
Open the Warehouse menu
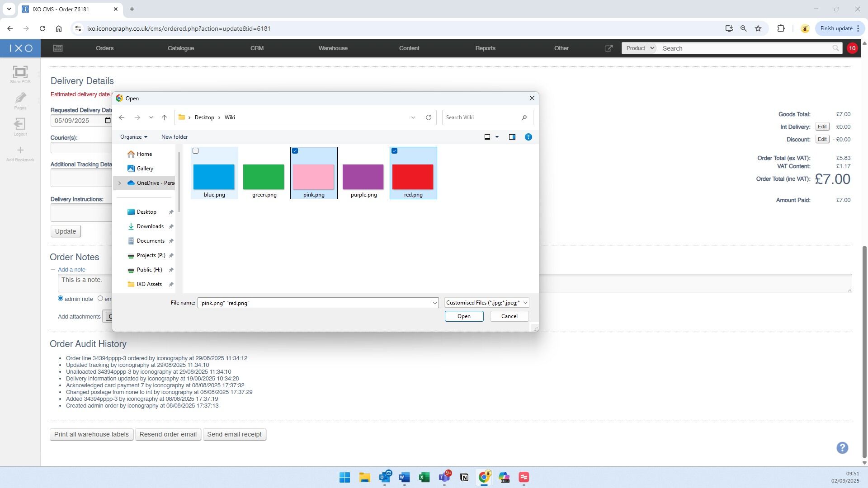333,48
